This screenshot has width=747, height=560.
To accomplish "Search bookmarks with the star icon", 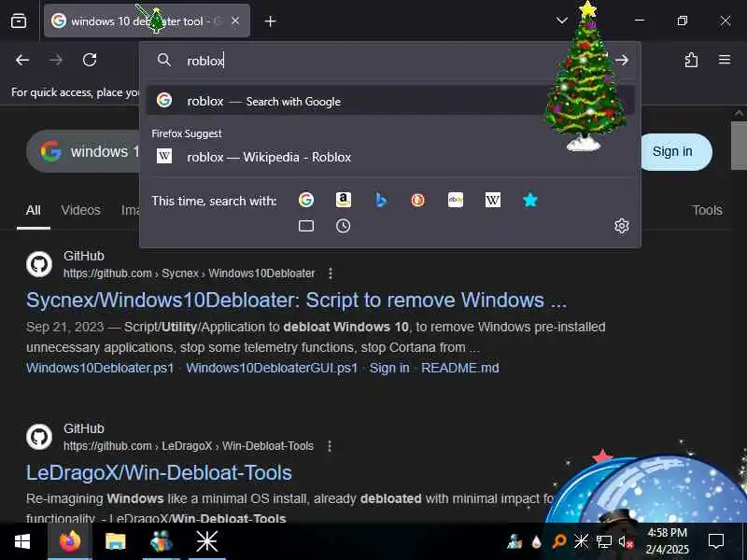I will (530, 200).
